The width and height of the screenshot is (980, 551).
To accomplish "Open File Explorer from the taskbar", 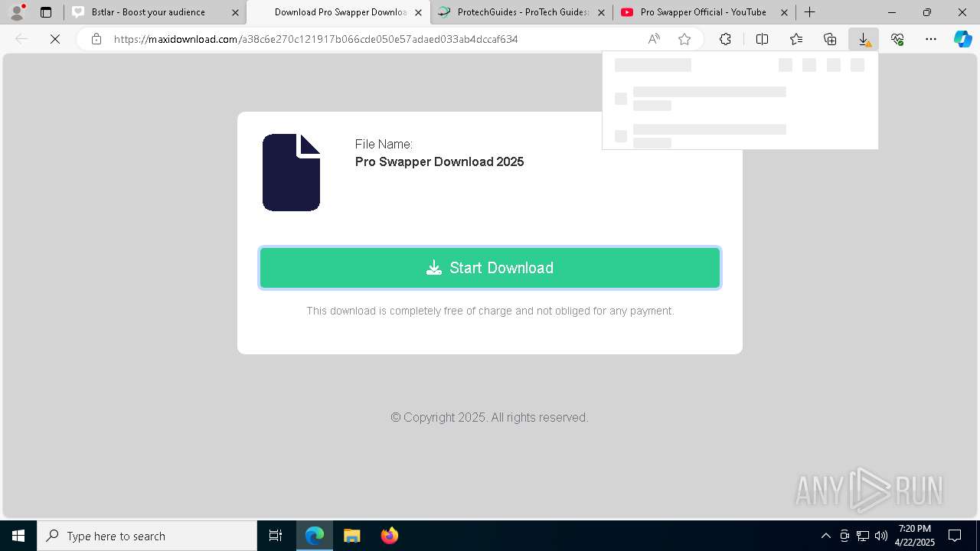I will click(x=352, y=536).
